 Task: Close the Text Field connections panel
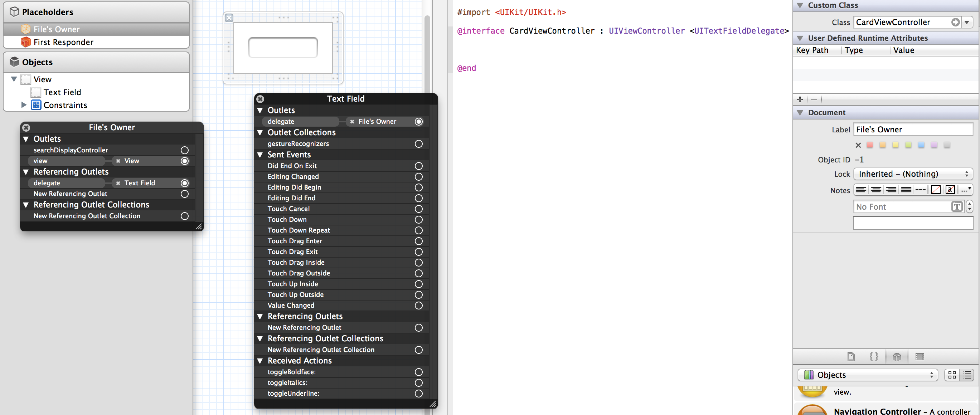[x=260, y=99]
